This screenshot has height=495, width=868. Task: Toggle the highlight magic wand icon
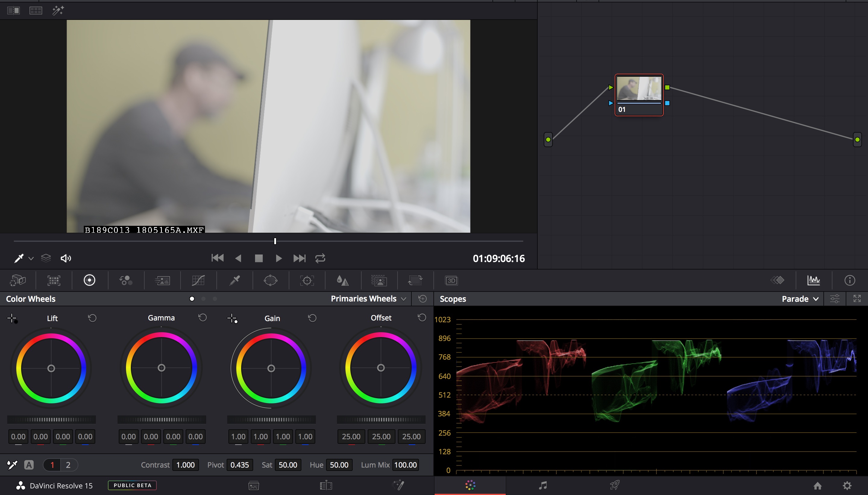[x=58, y=11]
